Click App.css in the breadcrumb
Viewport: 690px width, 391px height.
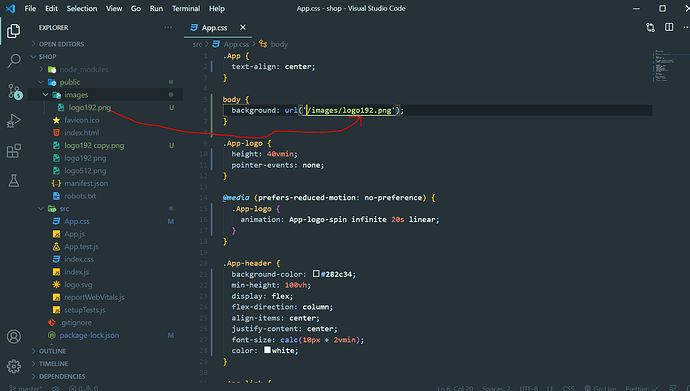point(236,44)
